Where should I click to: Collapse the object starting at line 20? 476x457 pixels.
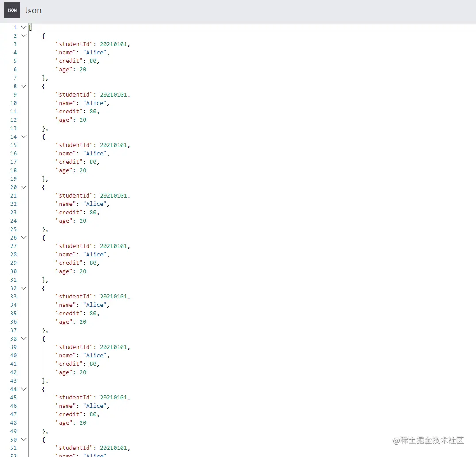(x=23, y=187)
